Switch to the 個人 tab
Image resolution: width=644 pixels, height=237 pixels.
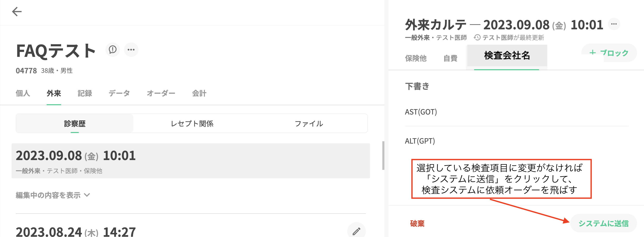click(x=23, y=93)
